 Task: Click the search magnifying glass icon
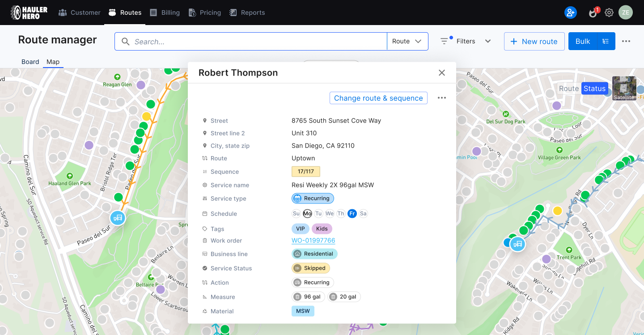(125, 41)
